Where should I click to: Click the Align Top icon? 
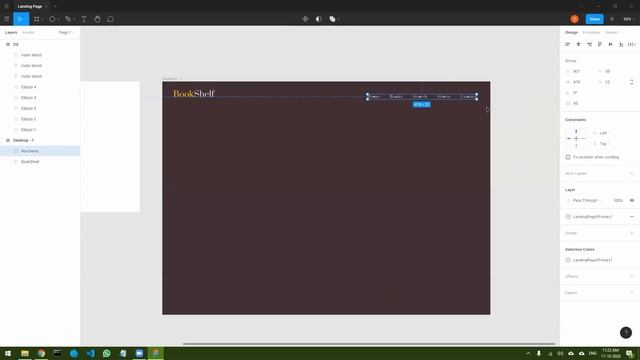[600, 44]
